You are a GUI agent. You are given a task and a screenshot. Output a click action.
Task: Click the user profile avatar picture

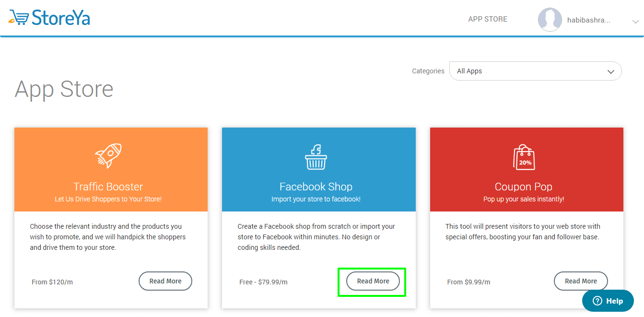[550, 20]
